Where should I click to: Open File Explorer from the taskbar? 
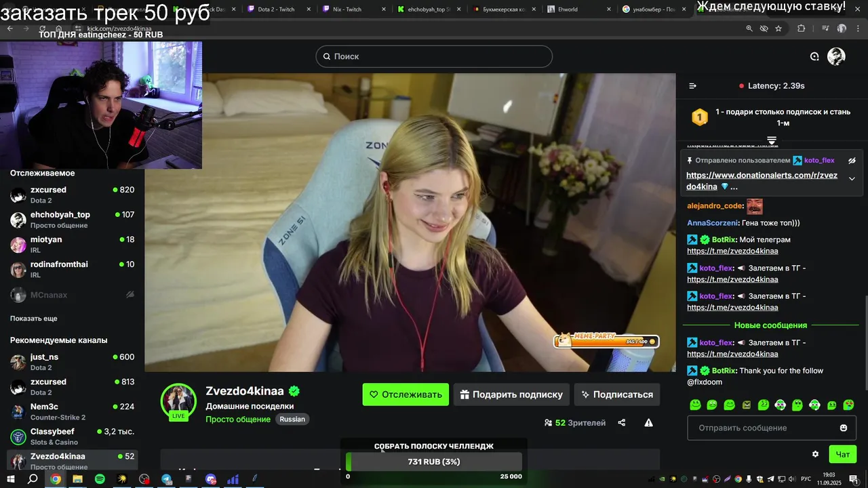(x=77, y=479)
